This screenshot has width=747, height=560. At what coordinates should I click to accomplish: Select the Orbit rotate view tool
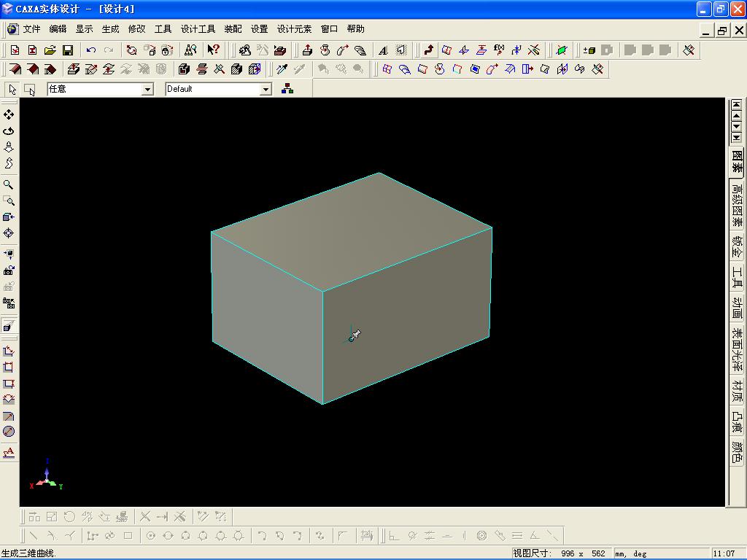[9, 131]
